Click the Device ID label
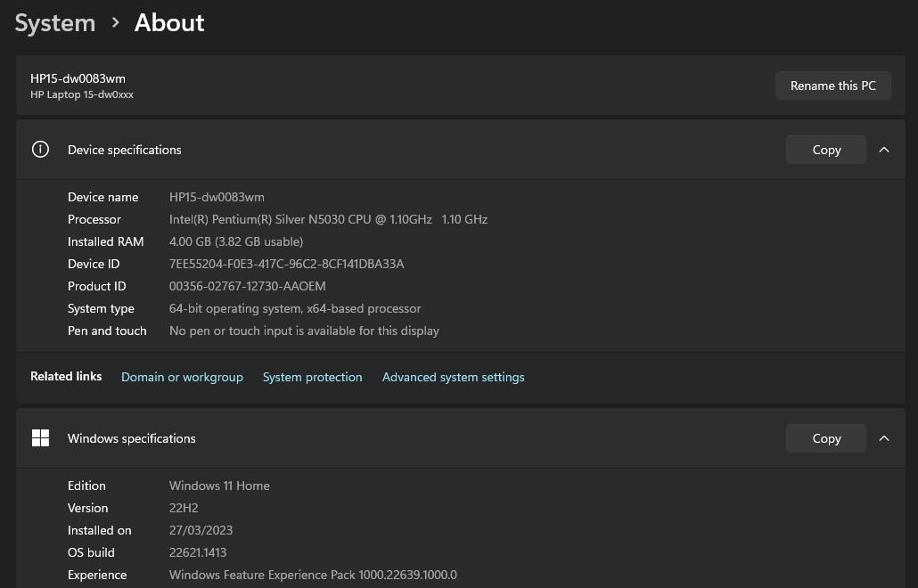Viewport: 918px width, 588px height. pos(94,264)
